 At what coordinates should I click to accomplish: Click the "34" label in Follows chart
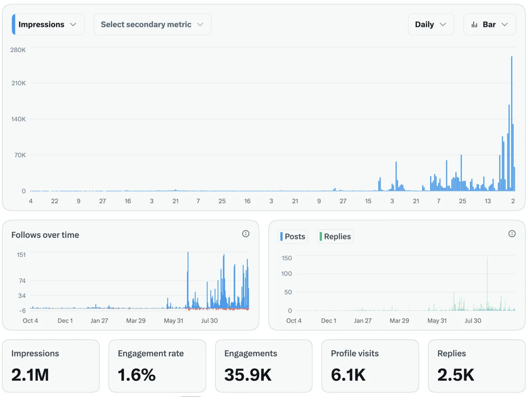click(x=22, y=296)
